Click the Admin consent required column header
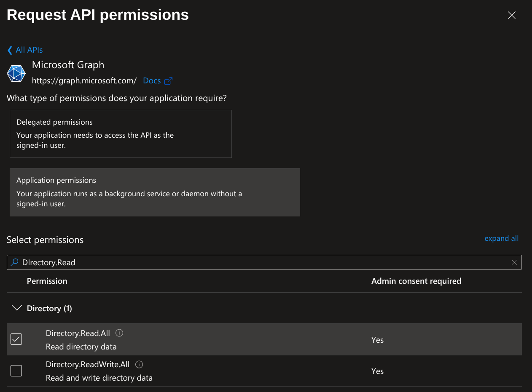 [x=416, y=281]
